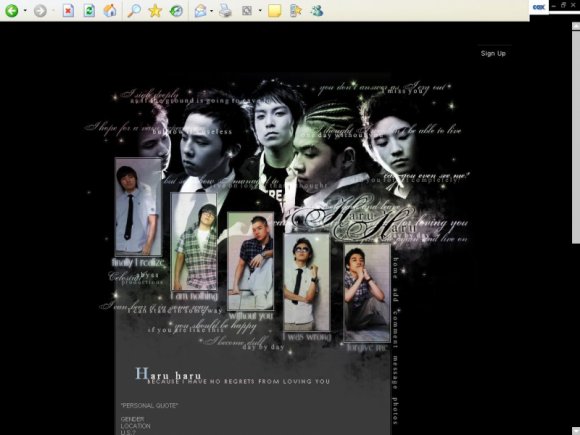Image resolution: width=580 pixels, height=435 pixels.
Task: Click the vertical scrollbar thumb
Action: [x=576, y=137]
